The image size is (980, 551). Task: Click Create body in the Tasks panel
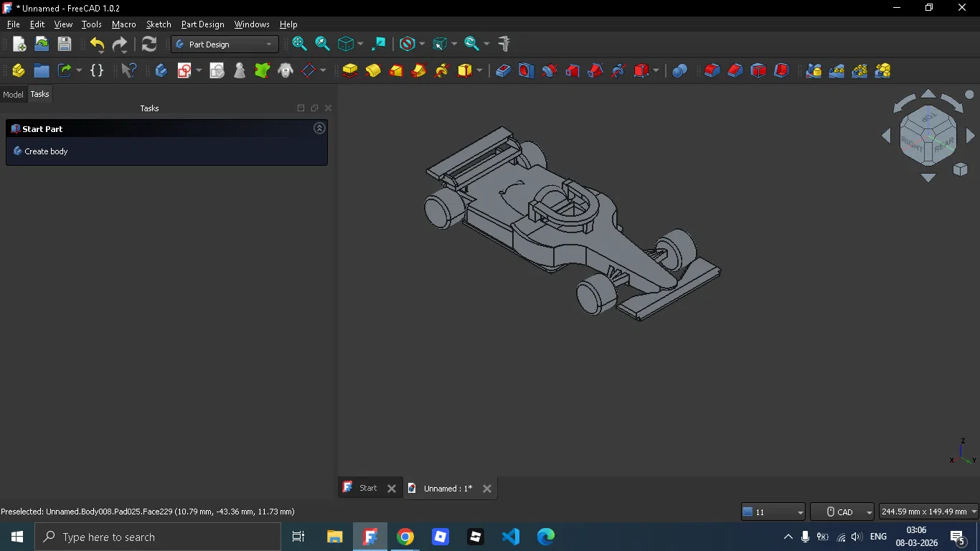[x=46, y=151]
